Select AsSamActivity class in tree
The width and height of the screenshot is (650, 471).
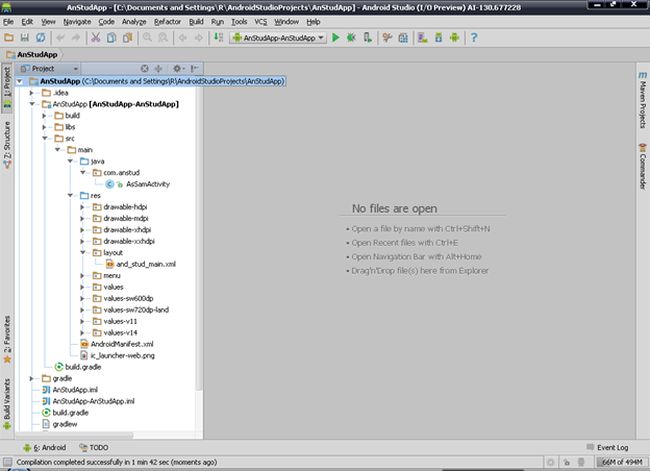[148, 184]
